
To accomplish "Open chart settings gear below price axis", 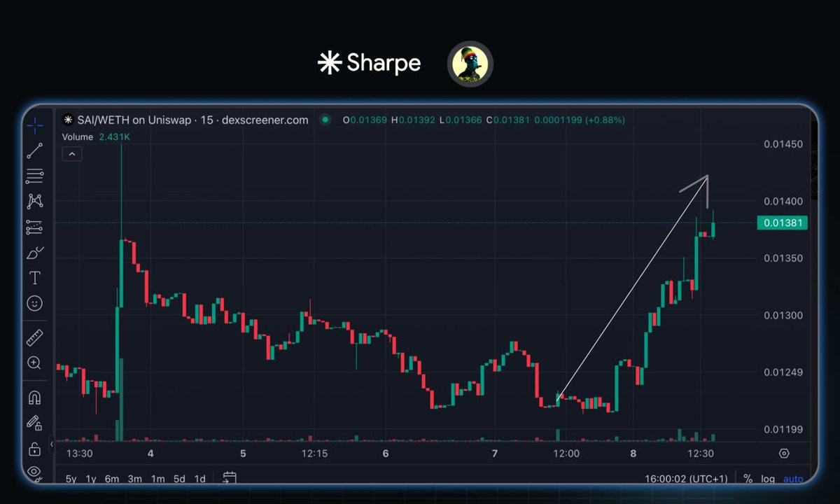I will coord(784,454).
